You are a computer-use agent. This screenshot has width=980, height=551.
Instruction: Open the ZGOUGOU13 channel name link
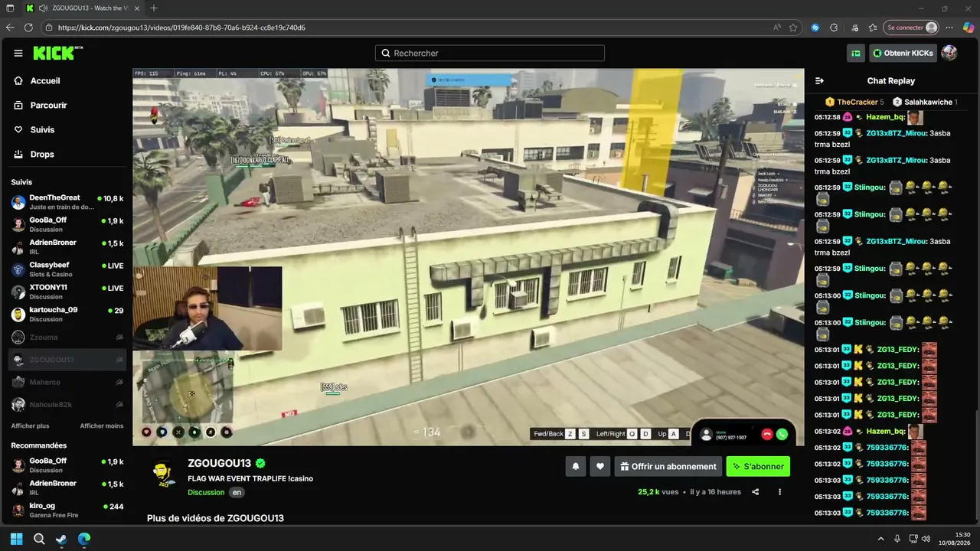(219, 463)
